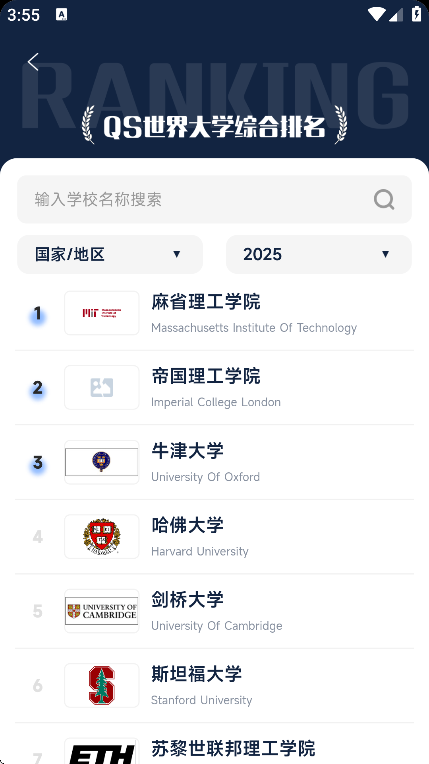This screenshot has height=764, width=429.
Task: Tap the Harvard shield logo
Action: pyautogui.click(x=102, y=536)
